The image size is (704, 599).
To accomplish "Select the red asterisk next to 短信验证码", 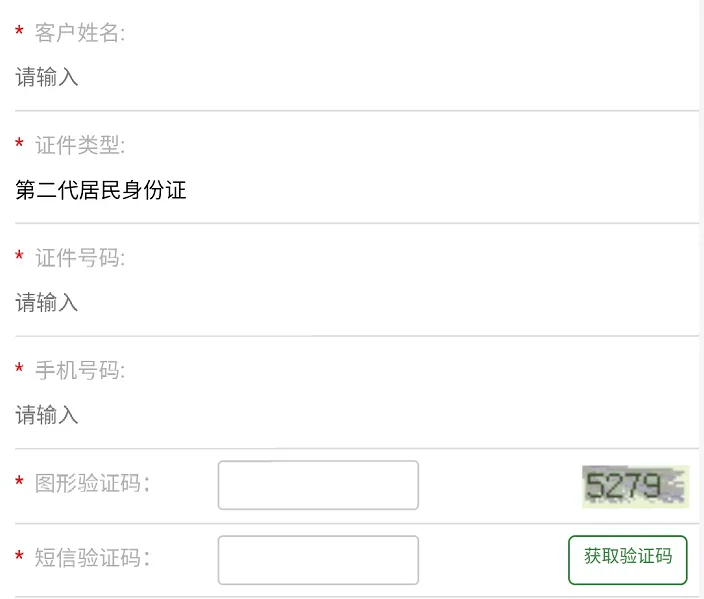I will coord(20,559).
